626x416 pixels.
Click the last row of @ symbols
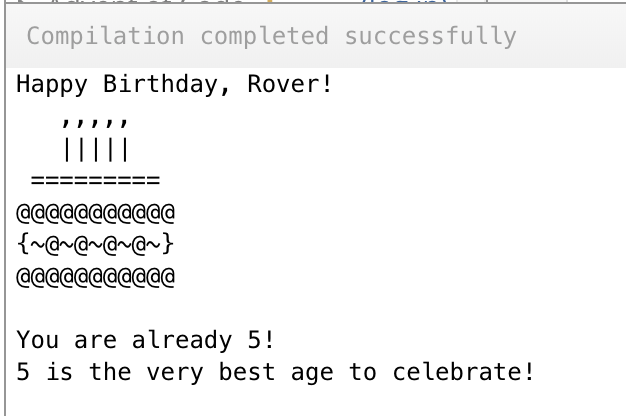(96, 274)
